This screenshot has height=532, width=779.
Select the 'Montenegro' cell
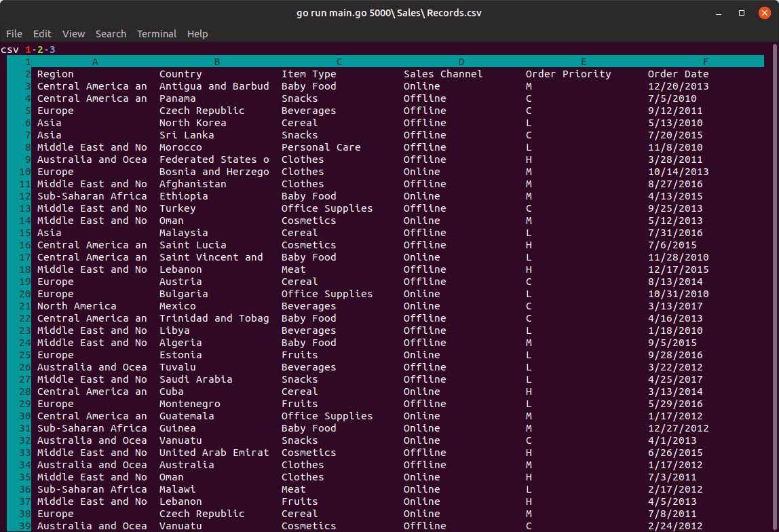point(190,404)
